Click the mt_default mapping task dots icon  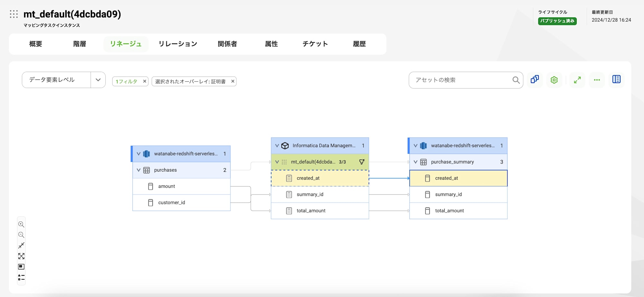click(284, 162)
